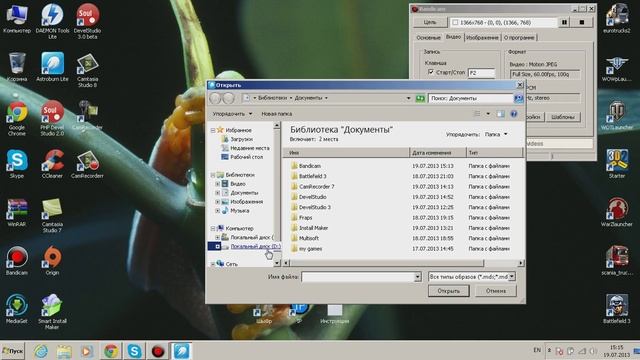Switch to Изображения tab in Bandicam
640x360 pixels.
point(482,38)
